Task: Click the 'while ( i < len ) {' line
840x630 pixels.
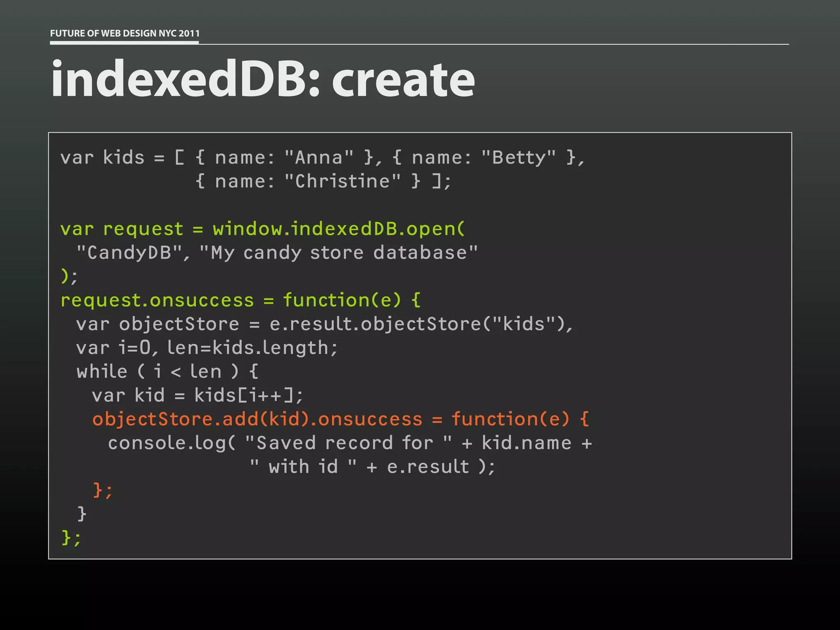Action: pos(167,372)
